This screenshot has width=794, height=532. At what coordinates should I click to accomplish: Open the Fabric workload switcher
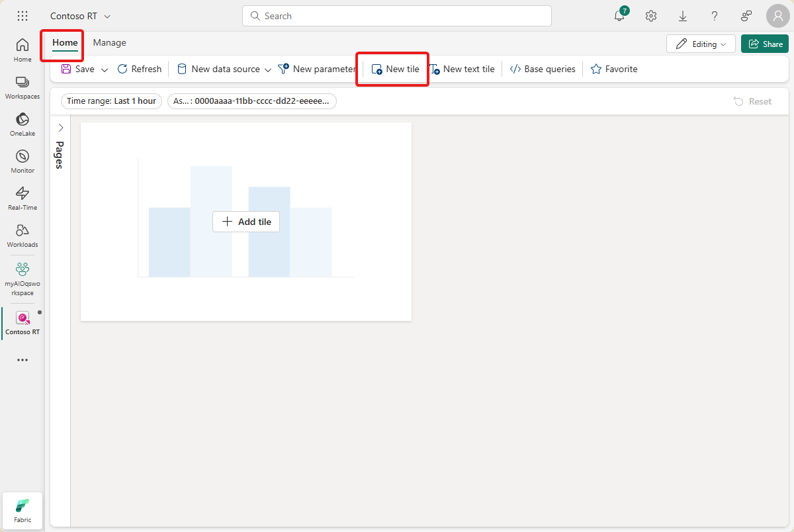pyautogui.click(x=22, y=510)
